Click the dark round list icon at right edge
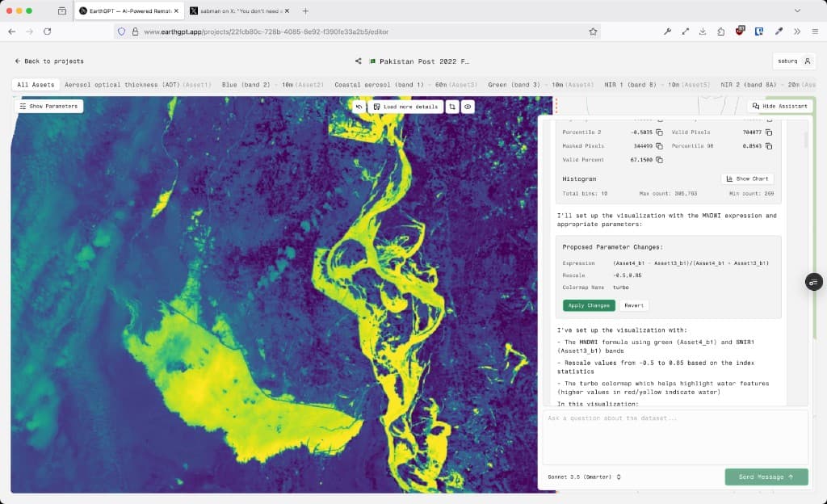The height and width of the screenshot is (504, 827). point(814,282)
